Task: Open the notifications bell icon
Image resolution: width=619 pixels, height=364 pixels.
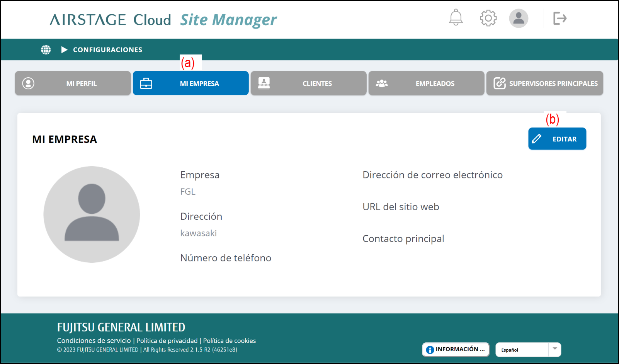Action: tap(456, 18)
